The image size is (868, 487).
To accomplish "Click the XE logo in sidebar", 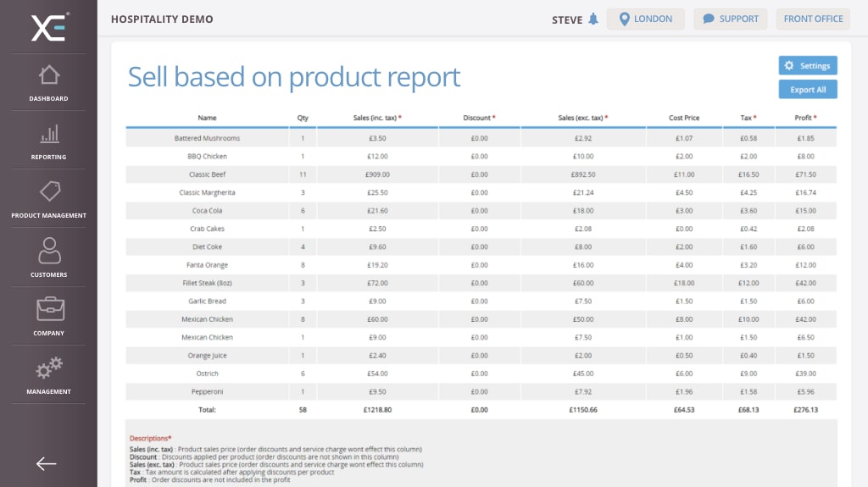I will pos(49,27).
